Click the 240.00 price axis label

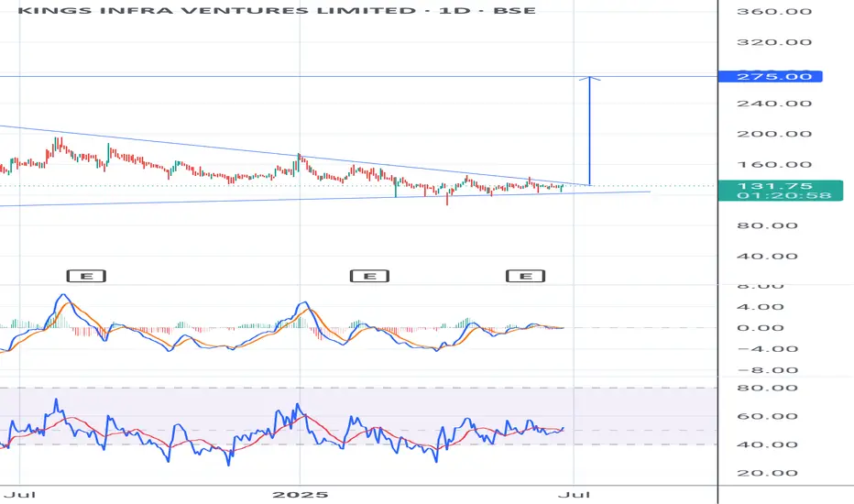point(774,104)
